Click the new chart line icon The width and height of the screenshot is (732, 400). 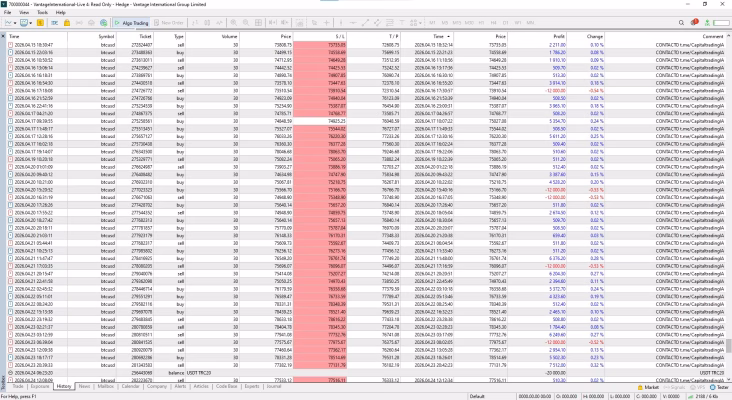click(x=8, y=22)
